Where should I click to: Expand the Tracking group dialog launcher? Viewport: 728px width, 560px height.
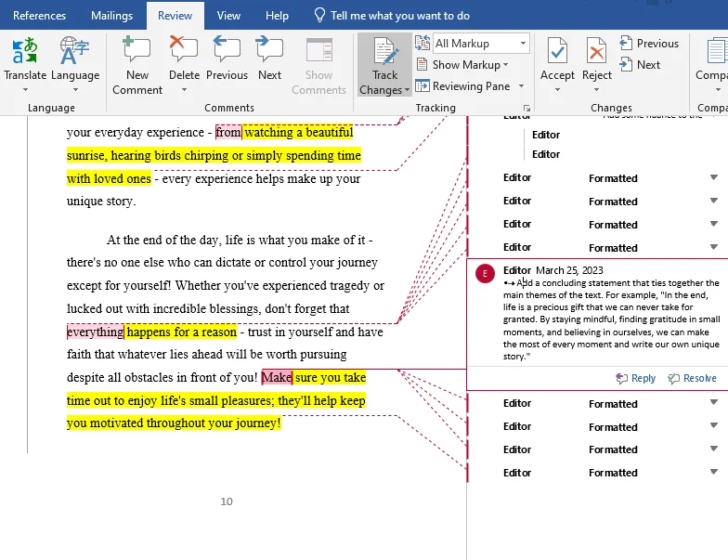coord(525,108)
